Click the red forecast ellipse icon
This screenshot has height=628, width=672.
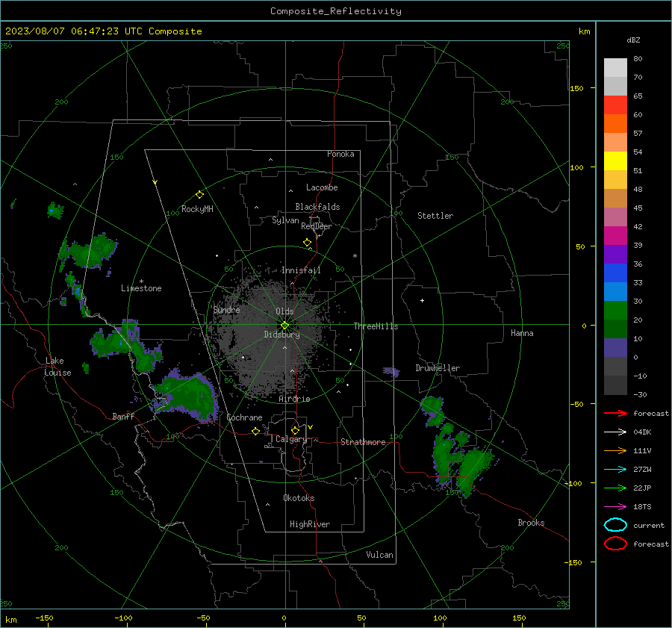pyautogui.click(x=615, y=543)
